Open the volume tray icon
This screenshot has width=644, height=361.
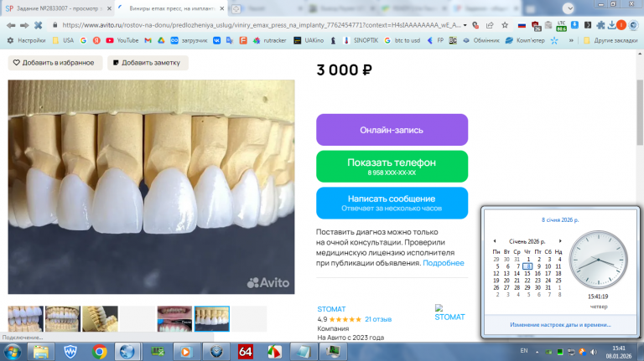pos(594,352)
